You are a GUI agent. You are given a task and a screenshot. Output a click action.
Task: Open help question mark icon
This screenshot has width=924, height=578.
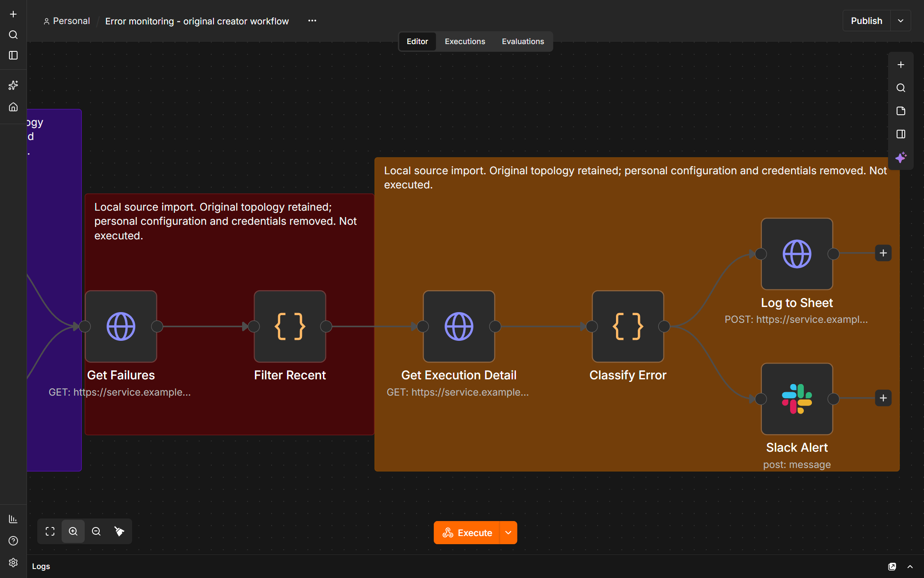pyautogui.click(x=13, y=541)
